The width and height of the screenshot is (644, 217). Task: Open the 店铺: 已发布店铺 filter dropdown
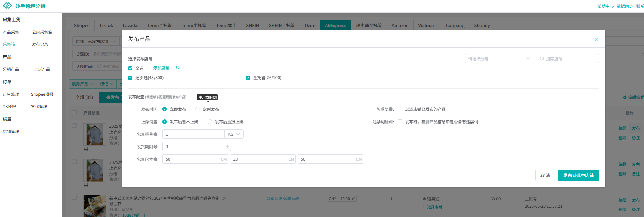pyautogui.click(x=96, y=42)
